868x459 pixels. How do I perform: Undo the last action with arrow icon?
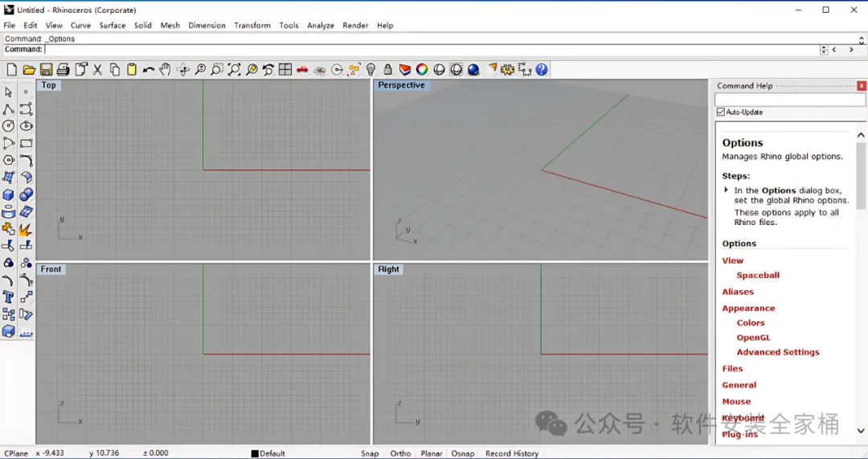pyautogui.click(x=149, y=69)
